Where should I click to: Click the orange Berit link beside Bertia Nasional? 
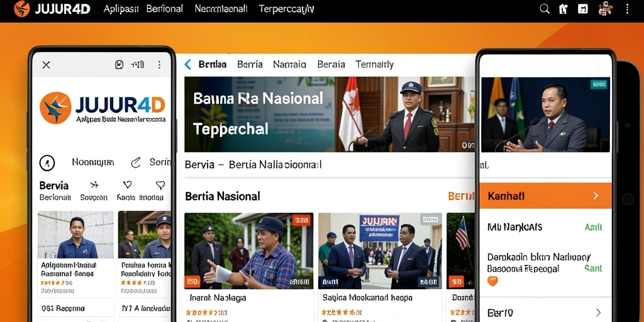click(x=461, y=196)
